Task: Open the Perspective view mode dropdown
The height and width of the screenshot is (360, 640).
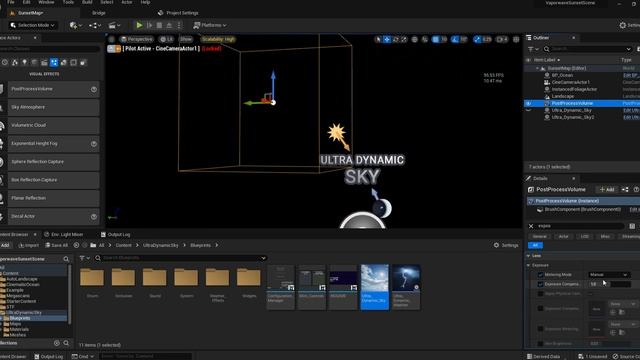Action: point(137,39)
